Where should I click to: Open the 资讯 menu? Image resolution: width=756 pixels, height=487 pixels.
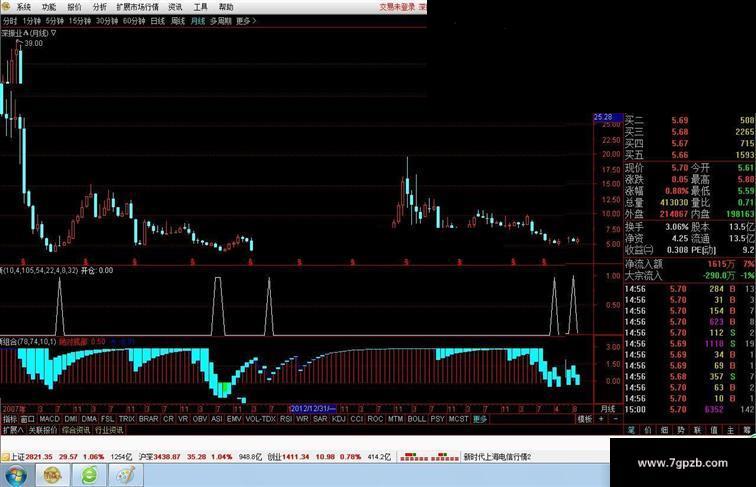point(175,7)
